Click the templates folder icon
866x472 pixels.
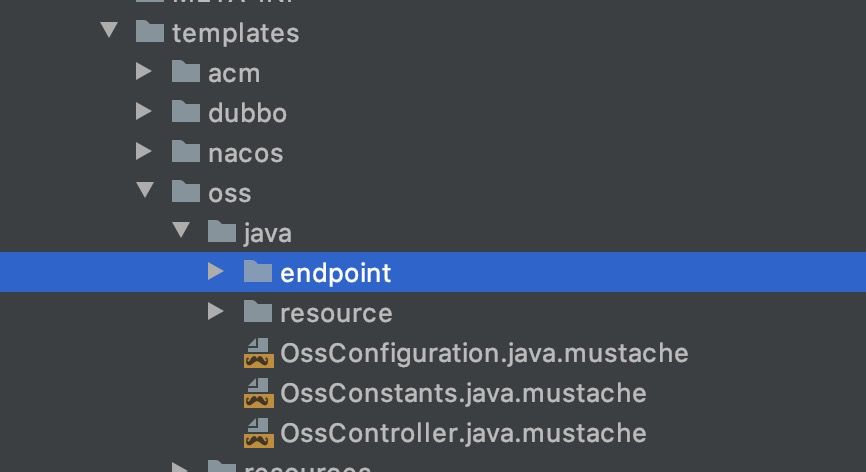tap(149, 32)
